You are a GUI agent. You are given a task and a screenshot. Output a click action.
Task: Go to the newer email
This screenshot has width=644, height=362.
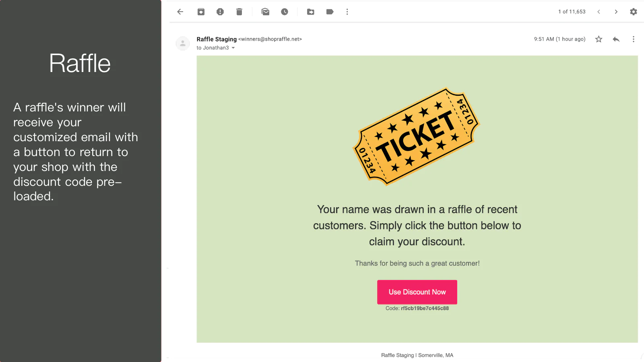click(x=599, y=12)
